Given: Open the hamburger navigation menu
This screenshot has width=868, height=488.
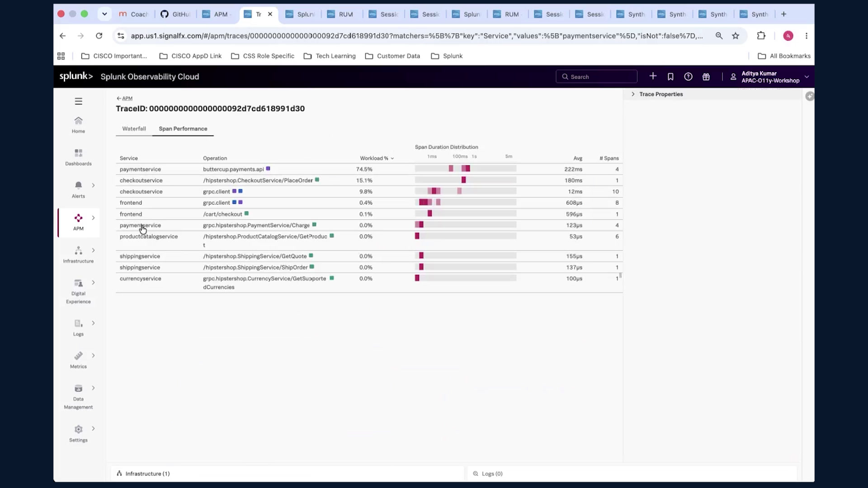Looking at the screenshot, I should (78, 101).
